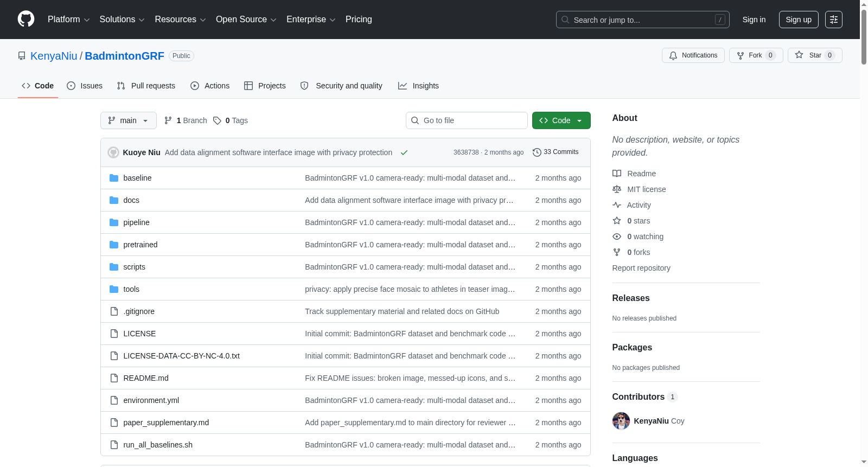Viewport: 868px width, 467px height.
Task: Click the Readme book icon
Action: (617, 174)
